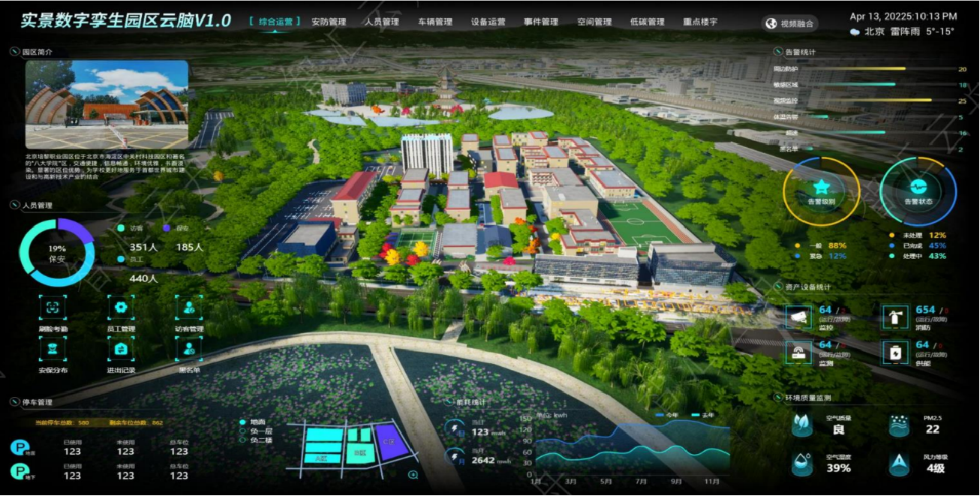The width and height of the screenshot is (980, 496).
Task: Open the 访客管理 visitor icon
Action: point(188,307)
